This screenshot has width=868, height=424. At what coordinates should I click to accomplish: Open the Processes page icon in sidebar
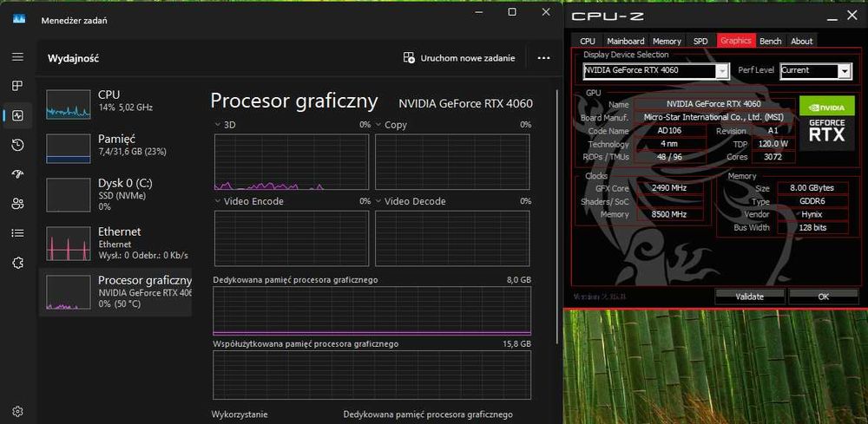click(17, 86)
